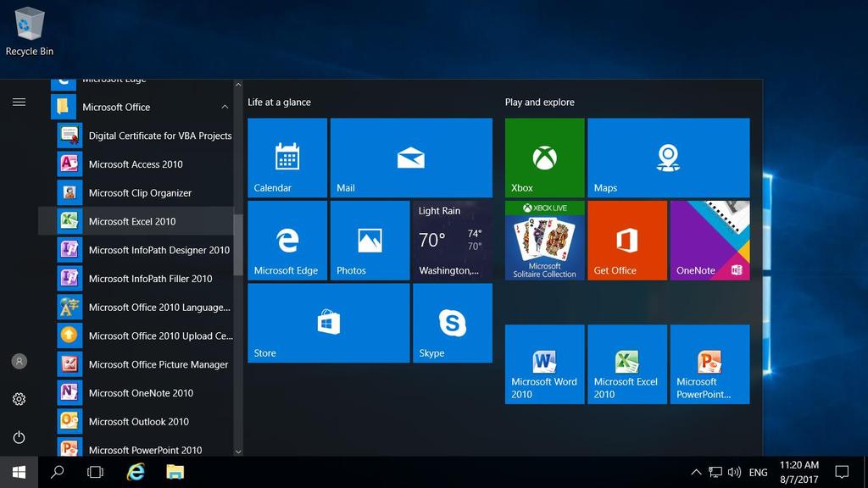Click the Windows Start button

(19, 472)
